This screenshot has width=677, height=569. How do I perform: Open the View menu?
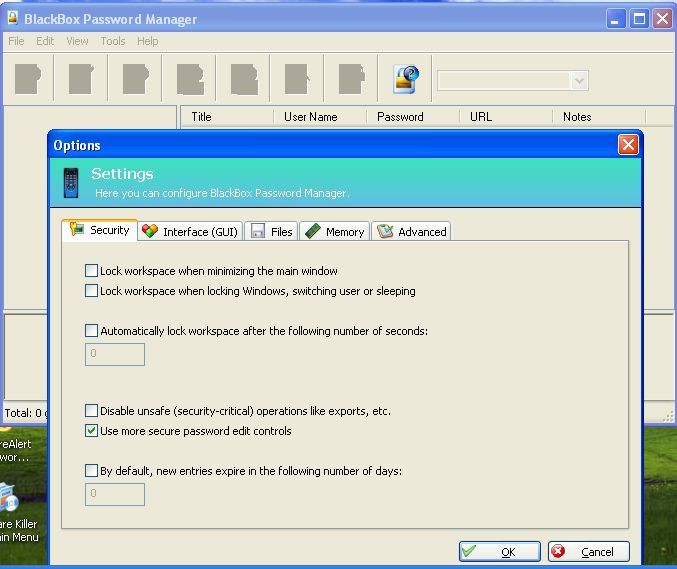[x=77, y=41]
